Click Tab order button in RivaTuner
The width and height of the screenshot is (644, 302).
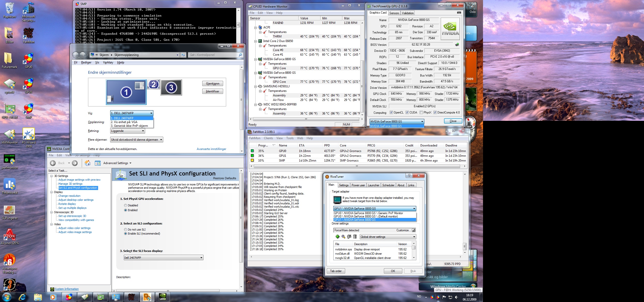[336, 271]
